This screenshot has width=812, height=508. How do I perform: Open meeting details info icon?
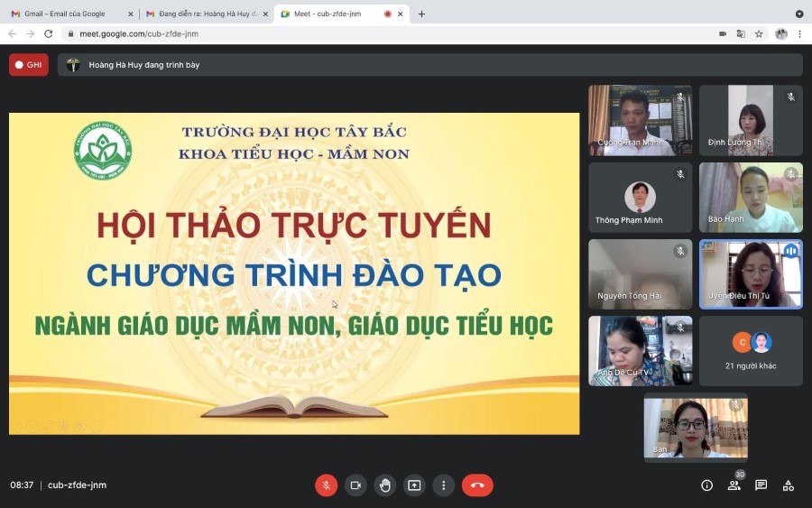pos(706,485)
